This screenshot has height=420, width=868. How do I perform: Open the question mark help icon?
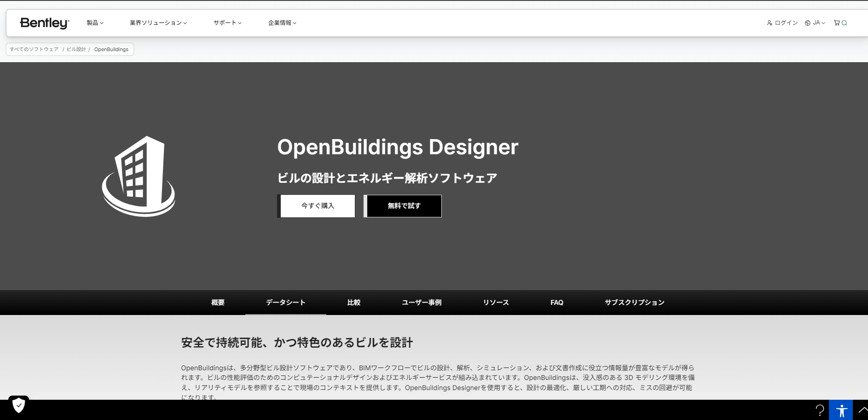pyautogui.click(x=820, y=410)
